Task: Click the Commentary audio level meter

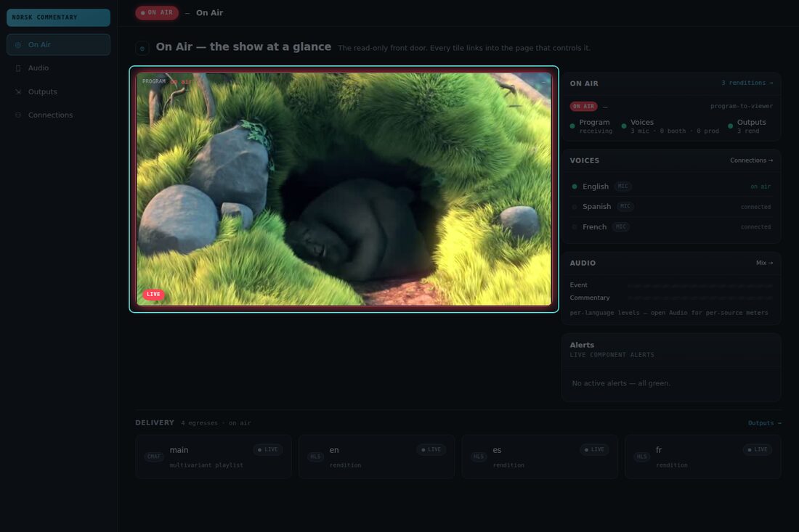Action: pyautogui.click(x=700, y=298)
